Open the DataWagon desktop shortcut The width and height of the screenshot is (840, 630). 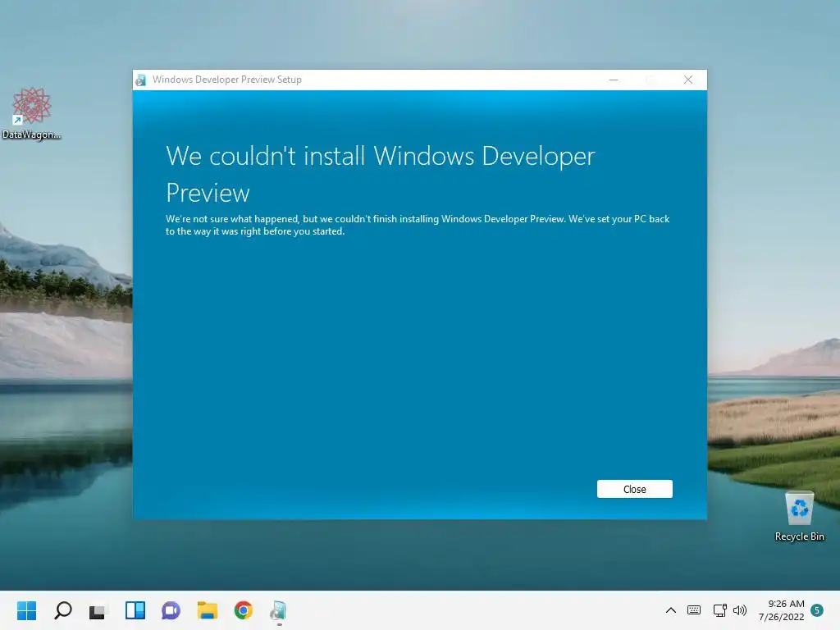pyautogui.click(x=31, y=113)
